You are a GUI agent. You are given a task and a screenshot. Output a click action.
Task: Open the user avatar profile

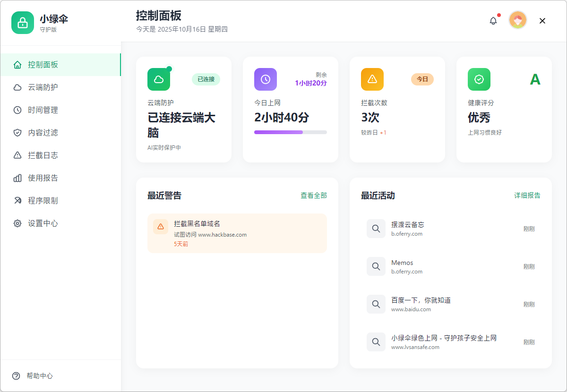coord(518,20)
